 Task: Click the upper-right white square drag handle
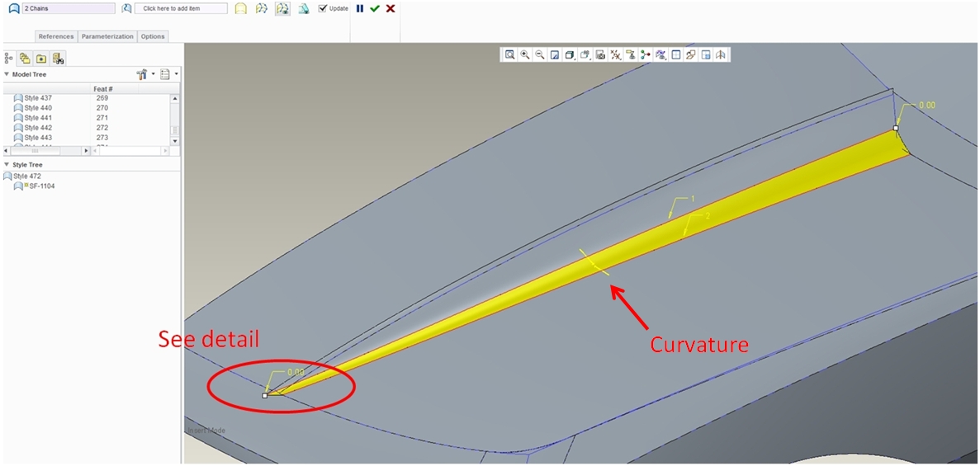point(896,128)
